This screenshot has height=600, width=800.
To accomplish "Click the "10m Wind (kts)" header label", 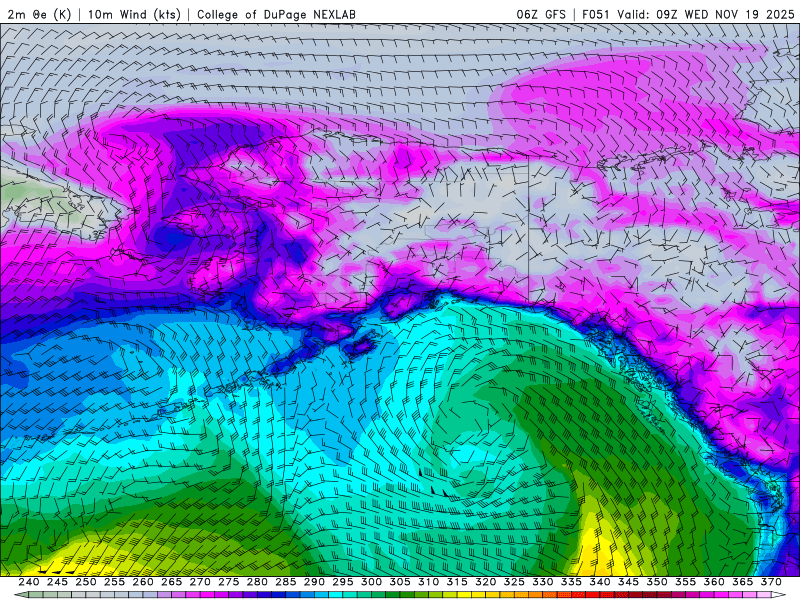I will [x=134, y=14].
